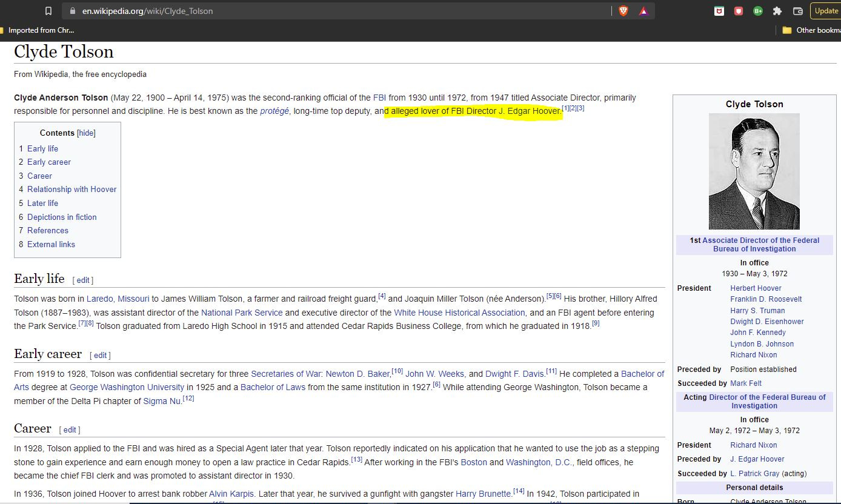The image size is (841, 504).
Task: Click the protégé link
Action: 275,111
